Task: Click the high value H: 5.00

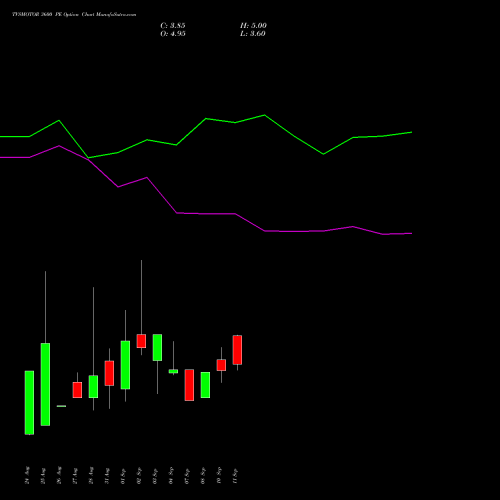Action: pyautogui.click(x=253, y=26)
